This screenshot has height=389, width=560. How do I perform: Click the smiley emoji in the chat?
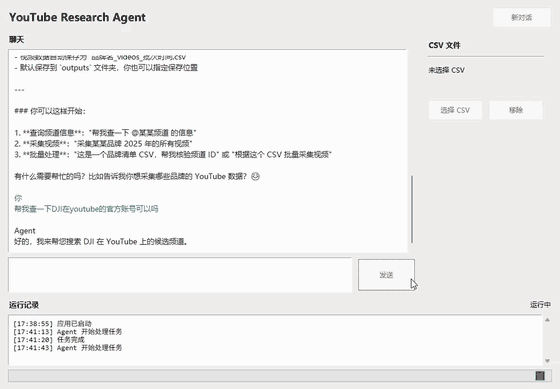coord(255,176)
